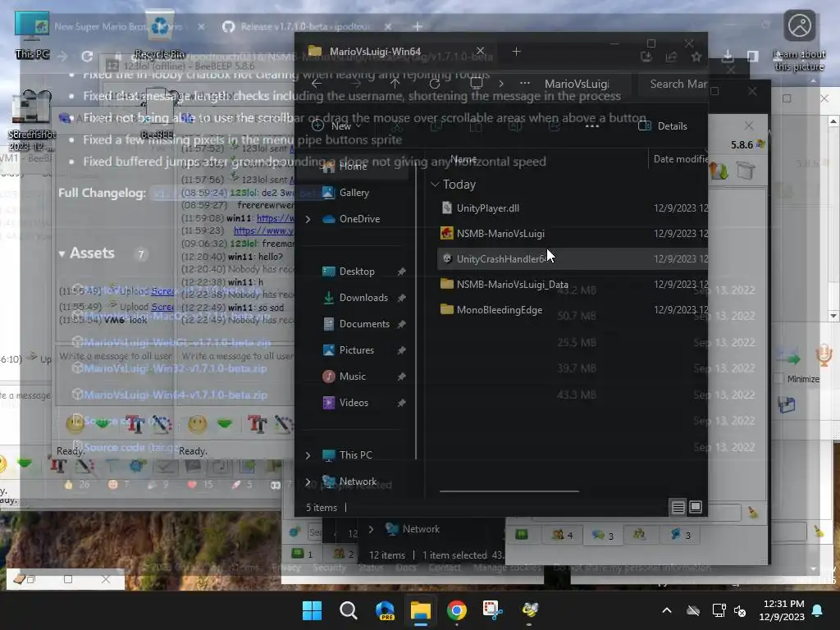Viewport: 840px width, 630px height.
Task: Switch Explorer to the details list view
Action: tap(678, 507)
